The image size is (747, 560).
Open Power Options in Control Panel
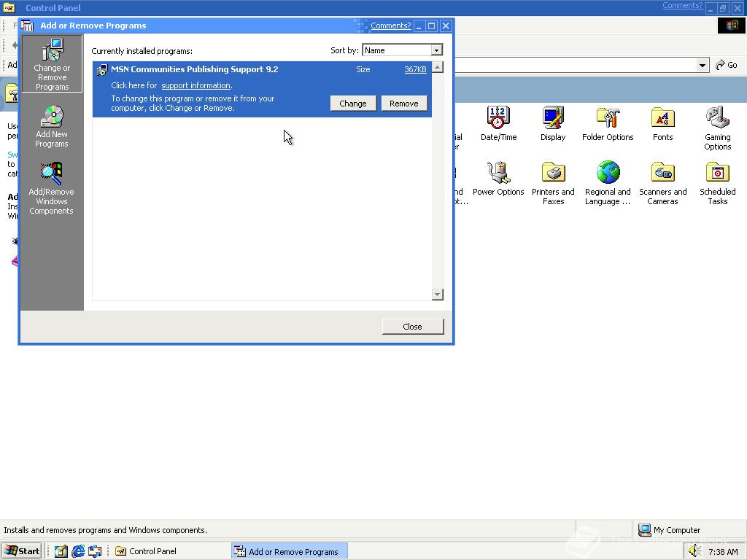click(498, 179)
